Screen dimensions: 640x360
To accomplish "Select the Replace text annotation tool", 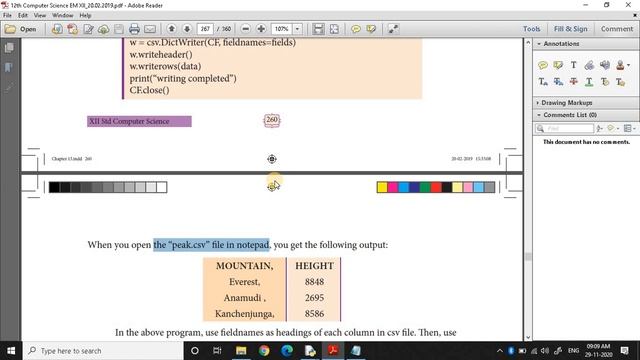I will [x=558, y=82].
